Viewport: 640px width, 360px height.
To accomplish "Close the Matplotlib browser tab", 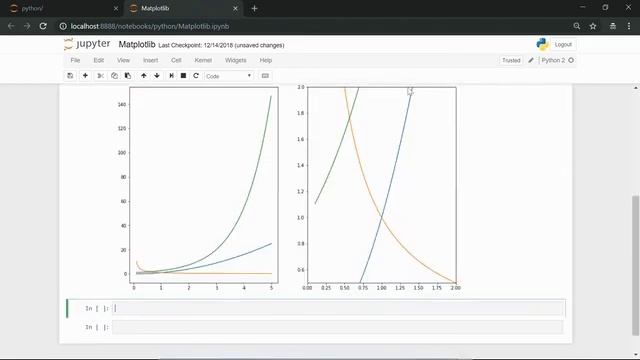I will (235, 8).
